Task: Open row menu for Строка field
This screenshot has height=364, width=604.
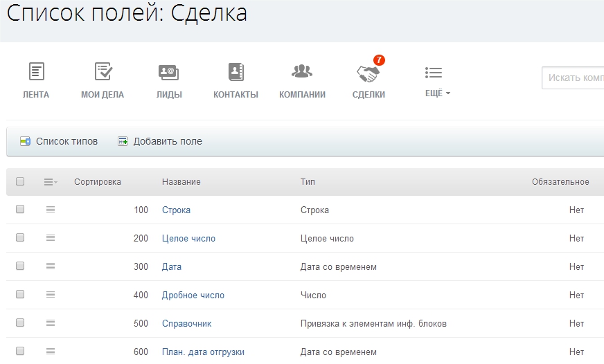Action: [x=51, y=210]
